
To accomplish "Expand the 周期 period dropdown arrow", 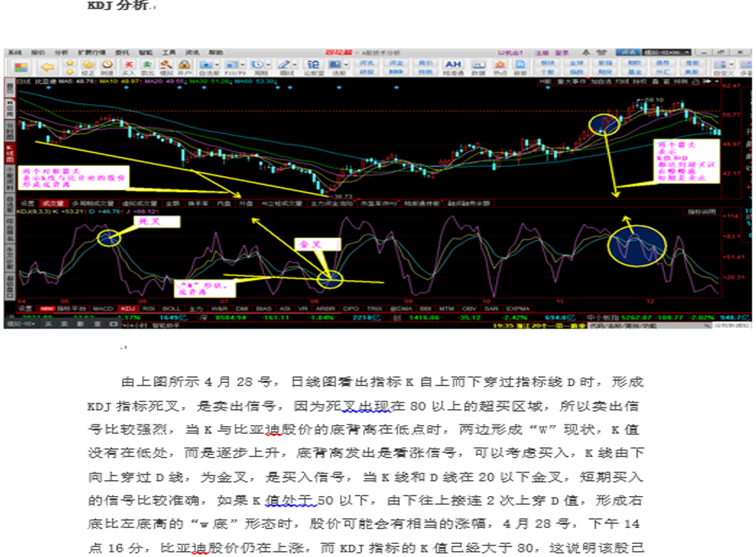I will [x=268, y=65].
